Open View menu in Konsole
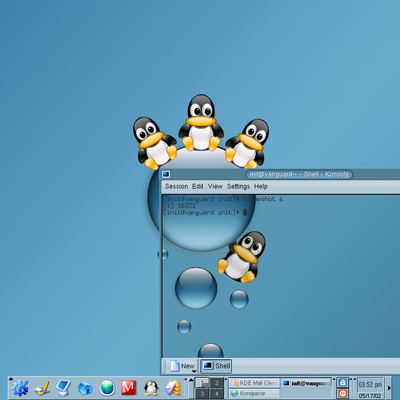The image size is (400, 400). coord(215,186)
